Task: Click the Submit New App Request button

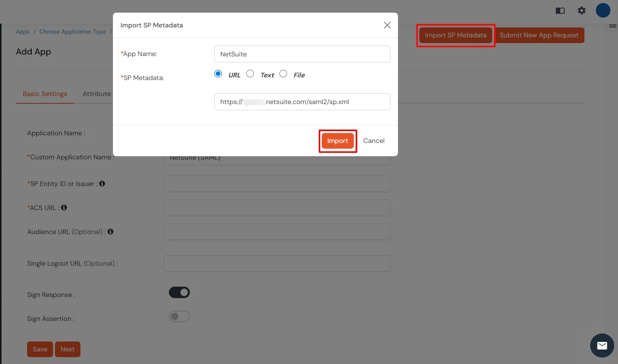Action: [539, 35]
